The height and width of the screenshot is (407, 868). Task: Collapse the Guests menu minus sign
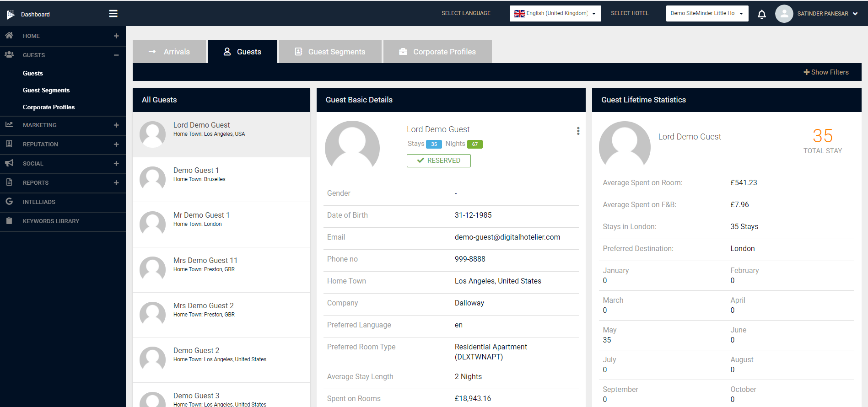[x=116, y=55]
